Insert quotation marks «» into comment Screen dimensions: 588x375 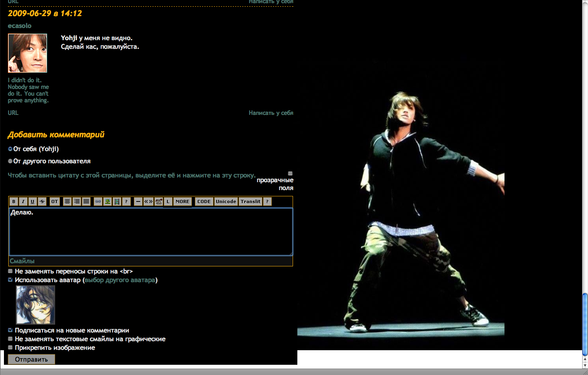coord(148,201)
